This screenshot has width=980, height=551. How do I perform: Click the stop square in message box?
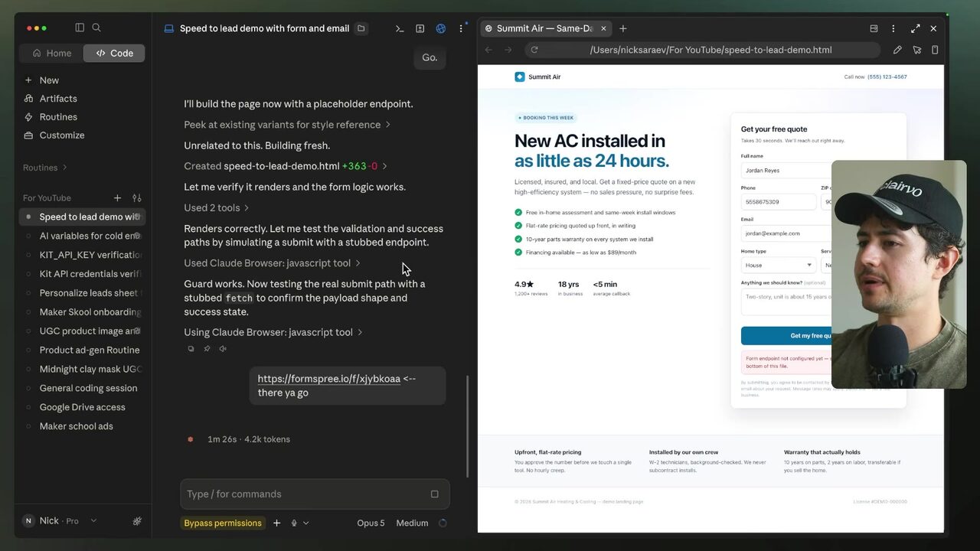435,494
